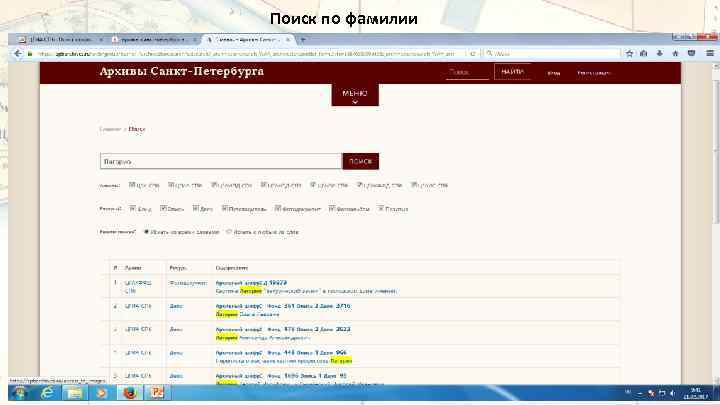The height and width of the screenshot is (405, 720).
Task: Open the media player taskbar icon
Action: coord(101,393)
